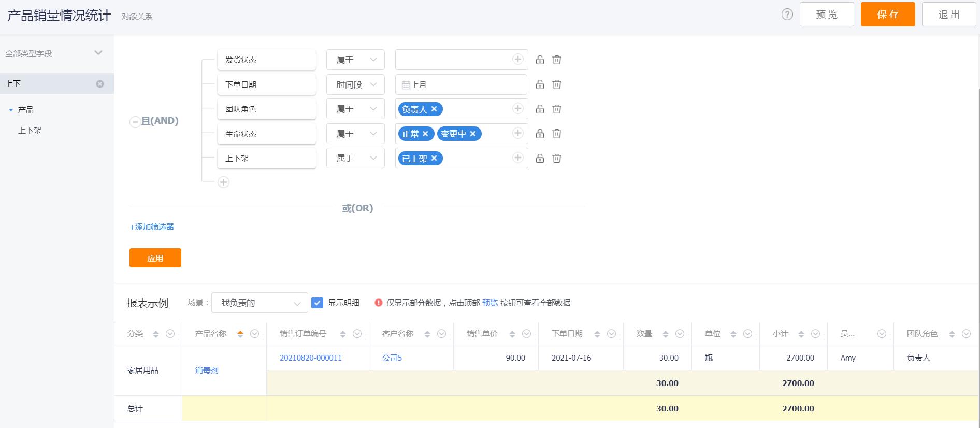
Task: Collapse the 且(AND) condition group
Action: click(x=135, y=122)
